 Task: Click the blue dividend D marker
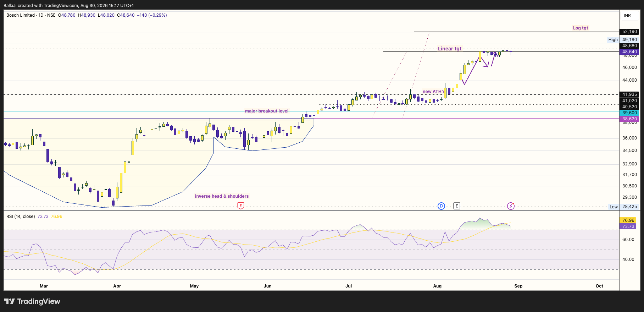click(441, 206)
